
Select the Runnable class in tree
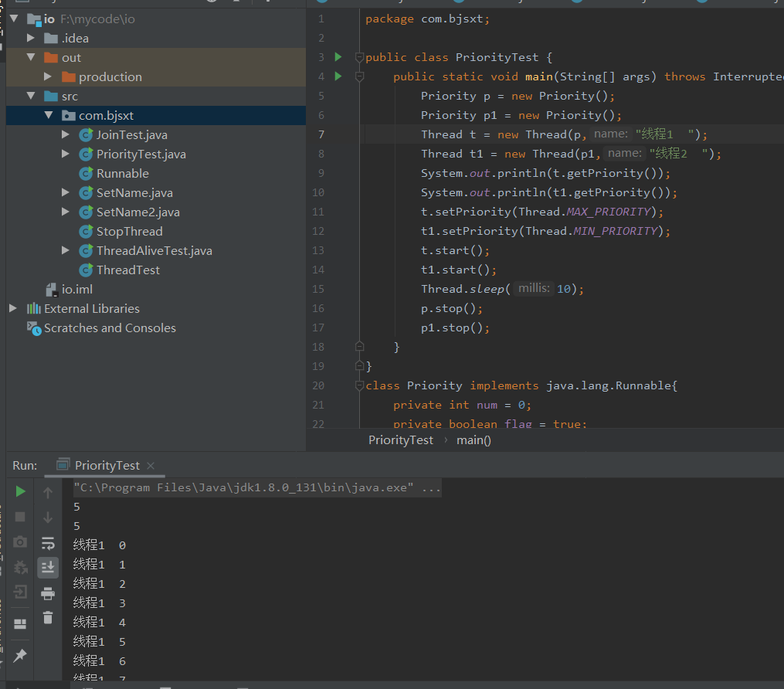[x=123, y=174]
